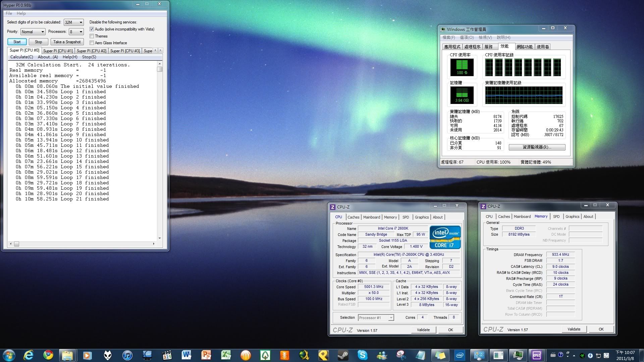Viewport: 644px width, 362px height.
Task: Open SPD tab in right CPU-Z window
Action: tap(556, 217)
